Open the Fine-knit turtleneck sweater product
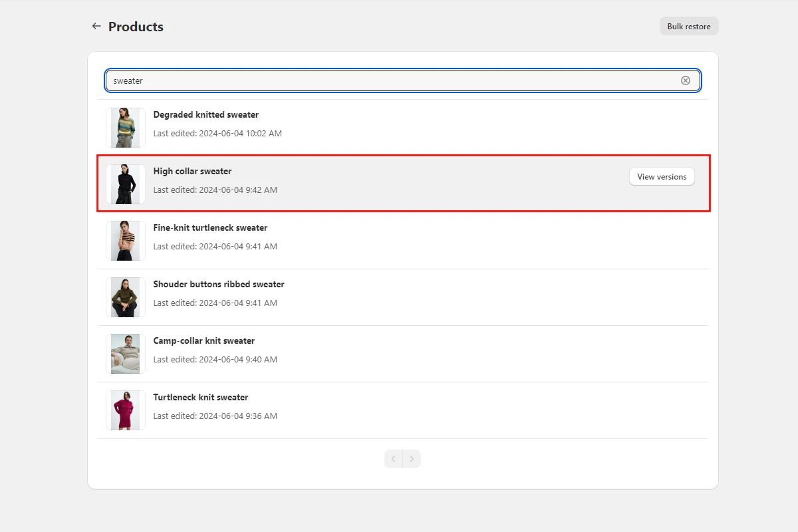The image size is (798, 532). coord(210,227)
